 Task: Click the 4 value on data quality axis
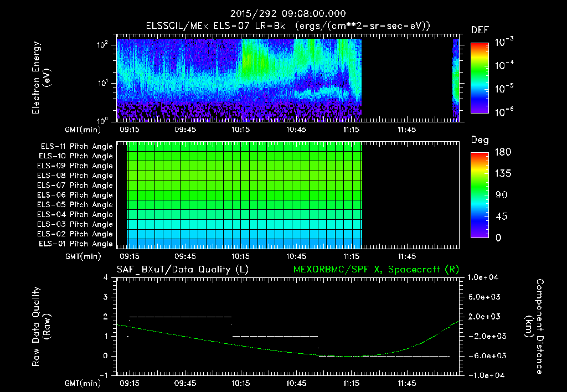[x=105, y=277]
